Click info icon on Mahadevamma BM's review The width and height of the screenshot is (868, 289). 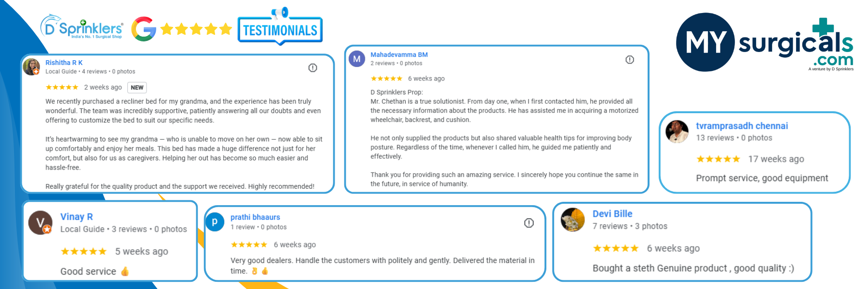[630, 60]
